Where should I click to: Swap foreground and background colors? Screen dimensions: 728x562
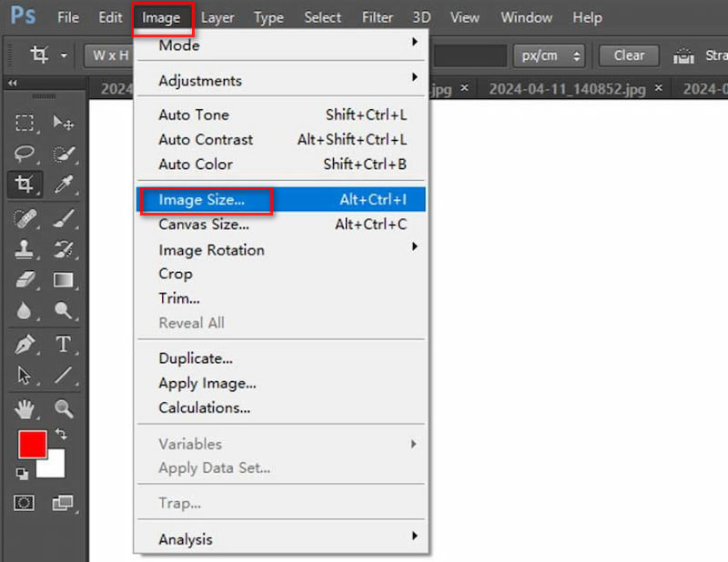click(x=61, y=434)
